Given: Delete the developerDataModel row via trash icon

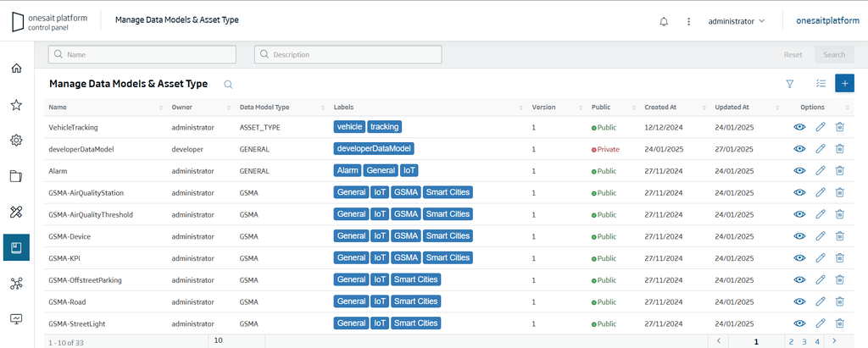Looking at the screenshot, I should coord(839,149).
